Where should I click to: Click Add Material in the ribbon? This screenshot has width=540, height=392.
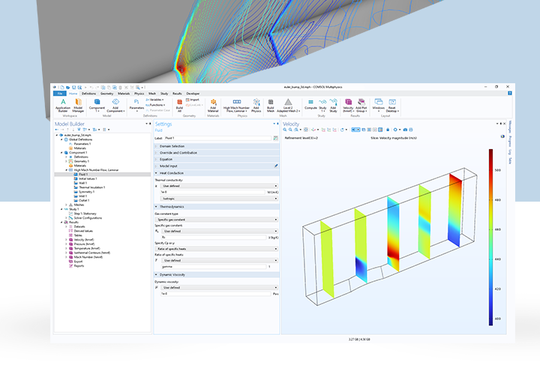coord(213,105)
